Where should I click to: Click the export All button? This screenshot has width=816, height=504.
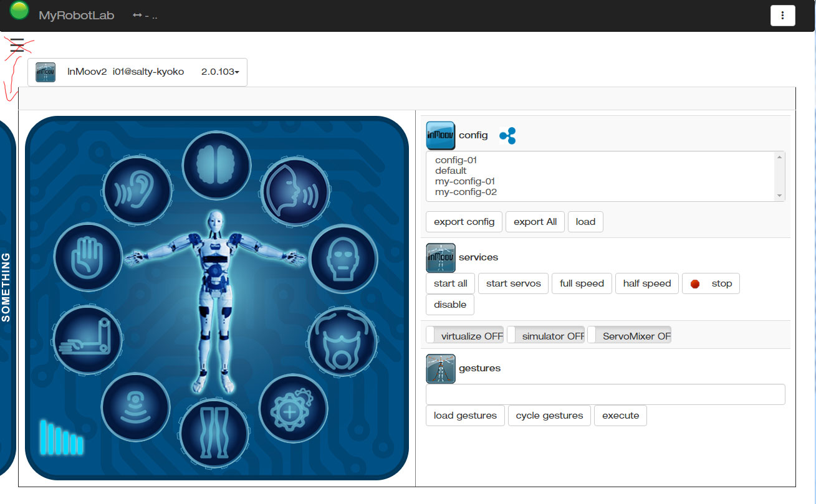(x=535, y=222)
